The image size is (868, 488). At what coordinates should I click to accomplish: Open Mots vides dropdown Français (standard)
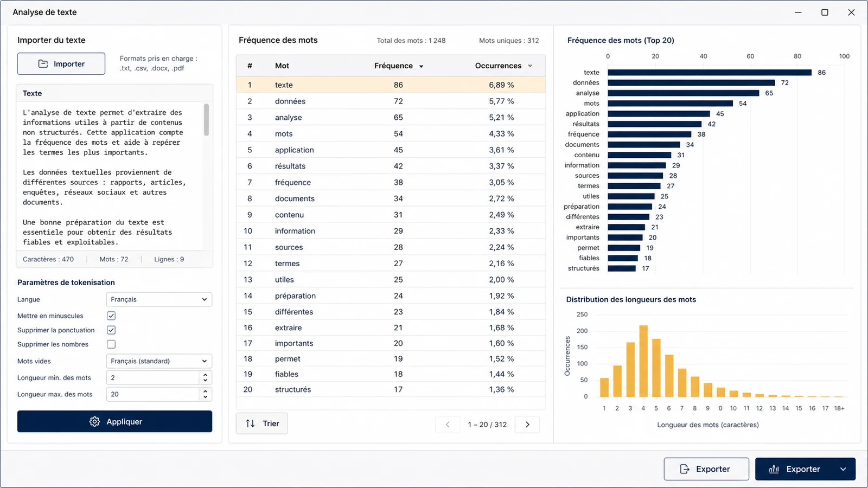[x=159, y=361]
